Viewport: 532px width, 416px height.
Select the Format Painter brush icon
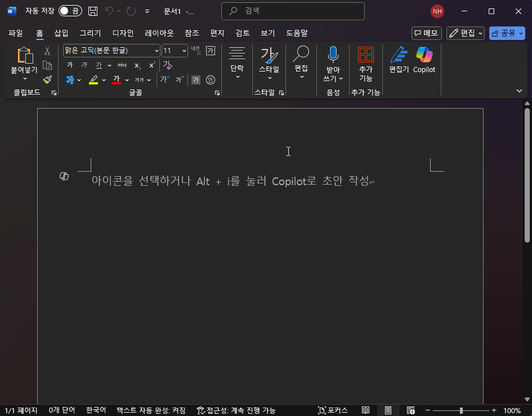coord(47,79)
